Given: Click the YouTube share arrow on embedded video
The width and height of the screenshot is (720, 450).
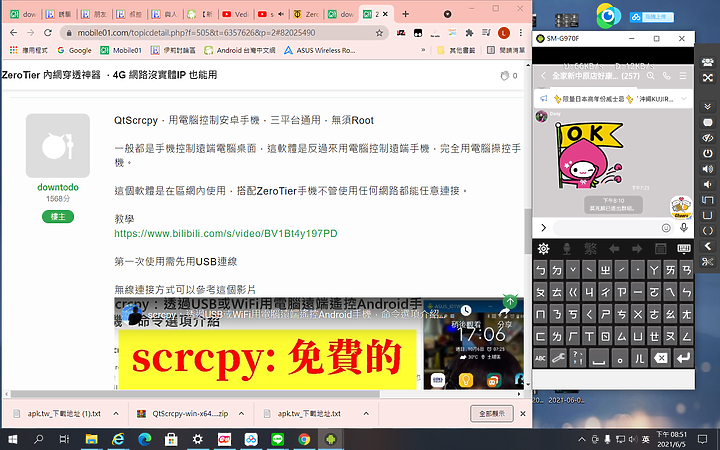Looking at the screenshot, I should 504,312.
